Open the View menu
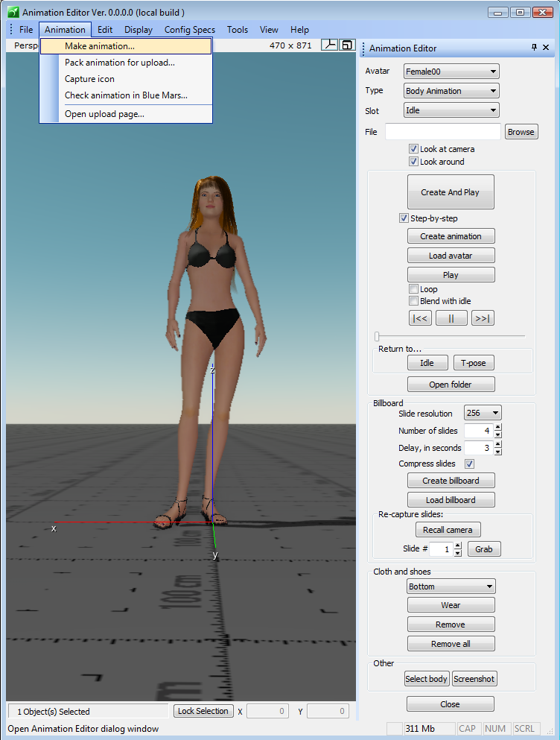The height and width of the screenshot is (740, 560). click(269, 30)
